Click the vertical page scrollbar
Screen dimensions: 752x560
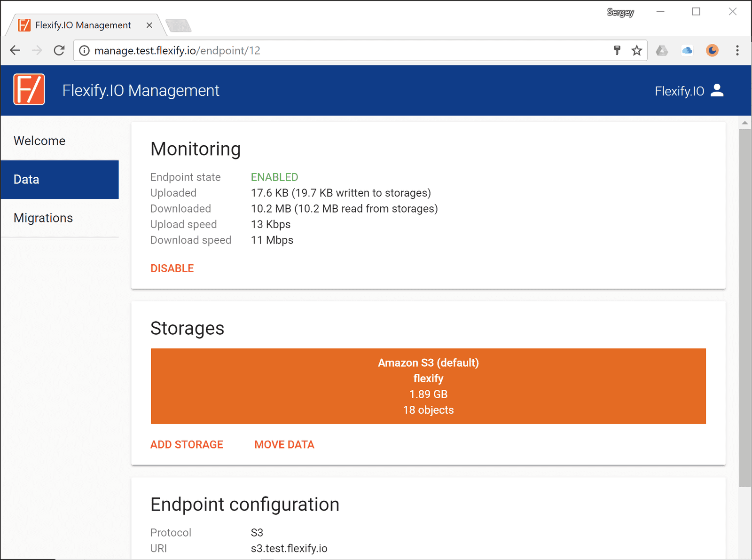[x=744, y=306]
